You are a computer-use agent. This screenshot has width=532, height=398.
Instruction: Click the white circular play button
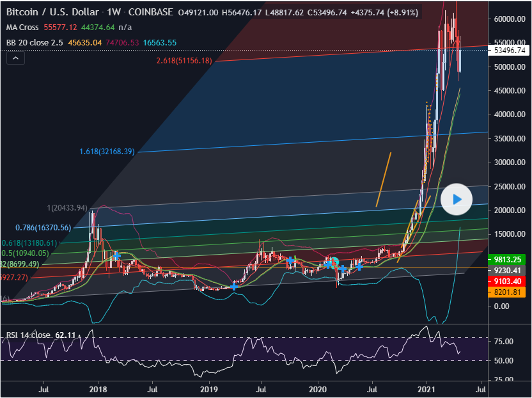(457, 199)
